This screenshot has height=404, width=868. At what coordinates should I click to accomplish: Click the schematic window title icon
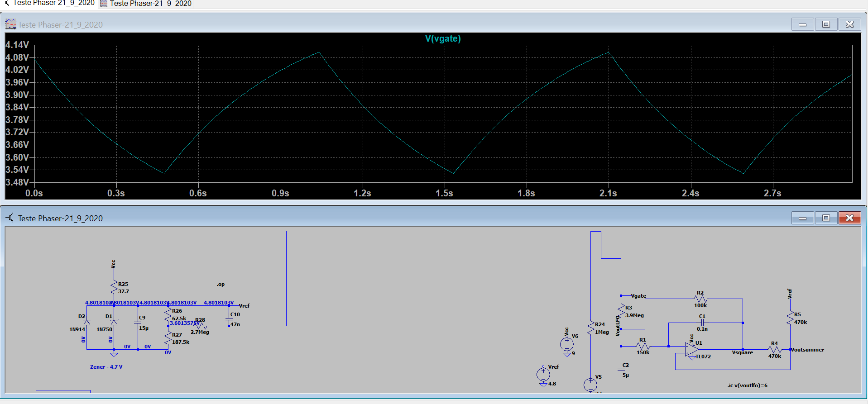coord(10,218)
